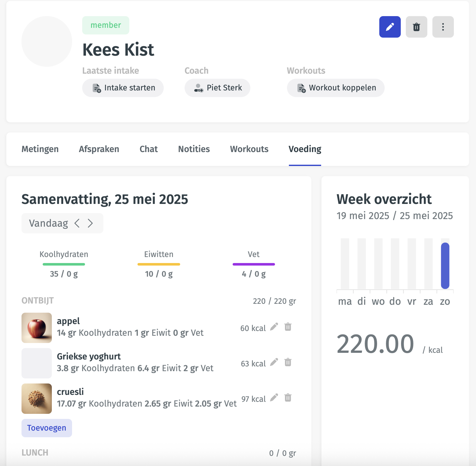Delete the cruesli entry
The height and width of the screenshot is (466, 476).
pyautogui.click(x=288, y=398)
